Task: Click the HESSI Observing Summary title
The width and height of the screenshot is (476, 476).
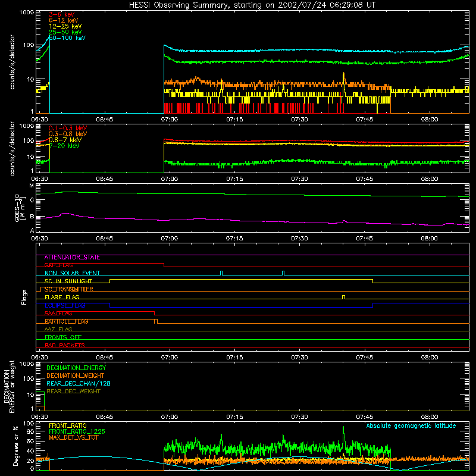Action: [252, 5]
